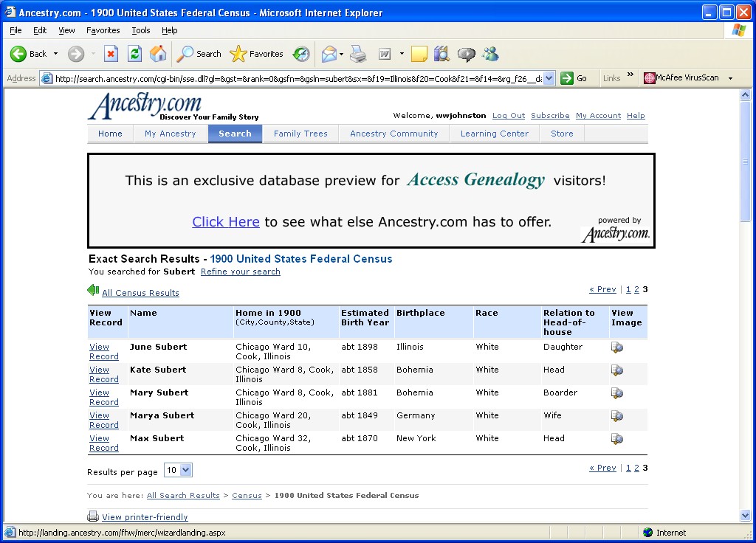
Task: Click the View printer-friendly link
Action: pos(145,517)
